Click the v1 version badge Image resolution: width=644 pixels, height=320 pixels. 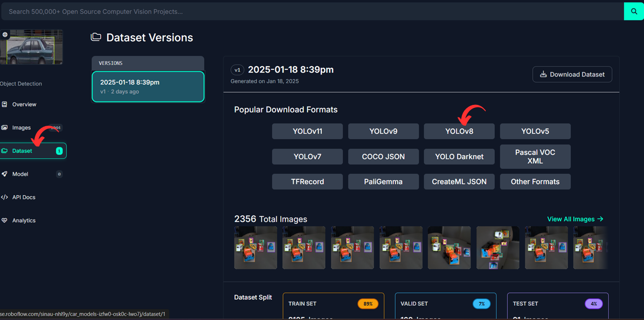point(237,70)
